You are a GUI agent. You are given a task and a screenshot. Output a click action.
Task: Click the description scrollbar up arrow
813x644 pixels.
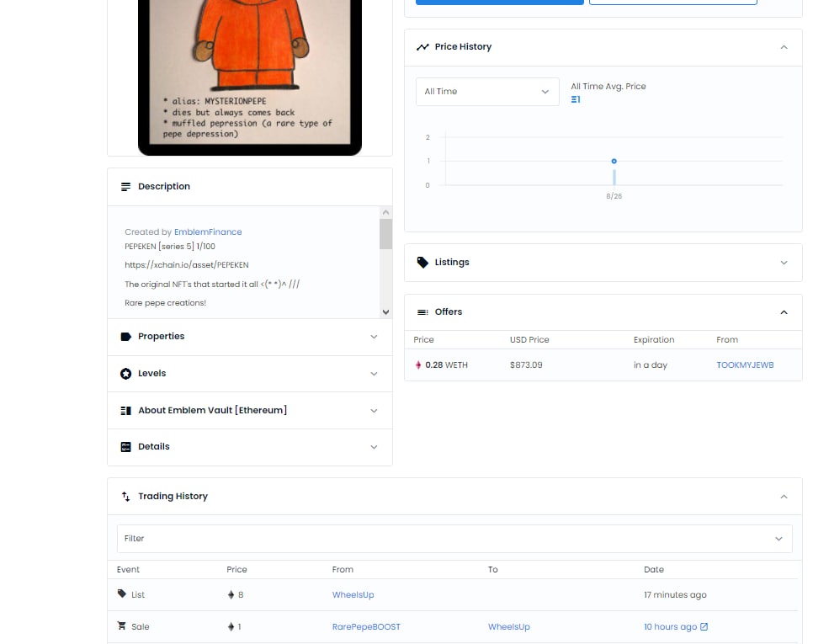(x=385, y=212)
